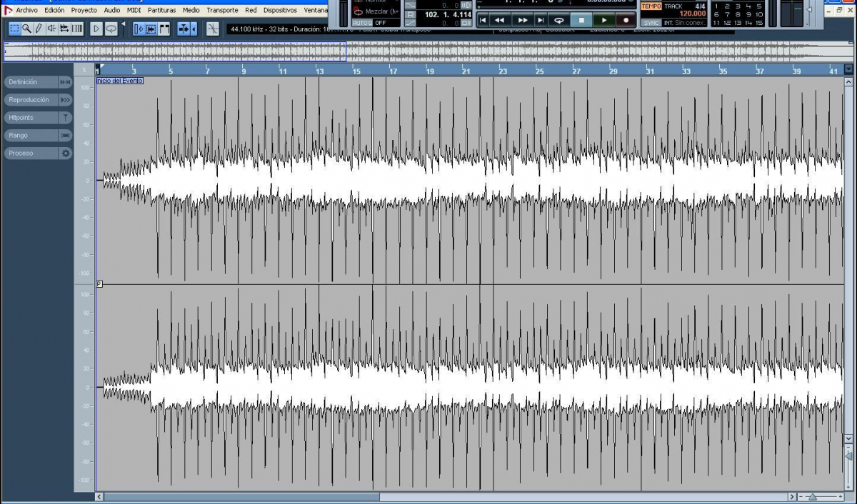Click the snap to zero crossing icon
The image size is (857, 504).
pyautogui.click(x=212, y=29)
